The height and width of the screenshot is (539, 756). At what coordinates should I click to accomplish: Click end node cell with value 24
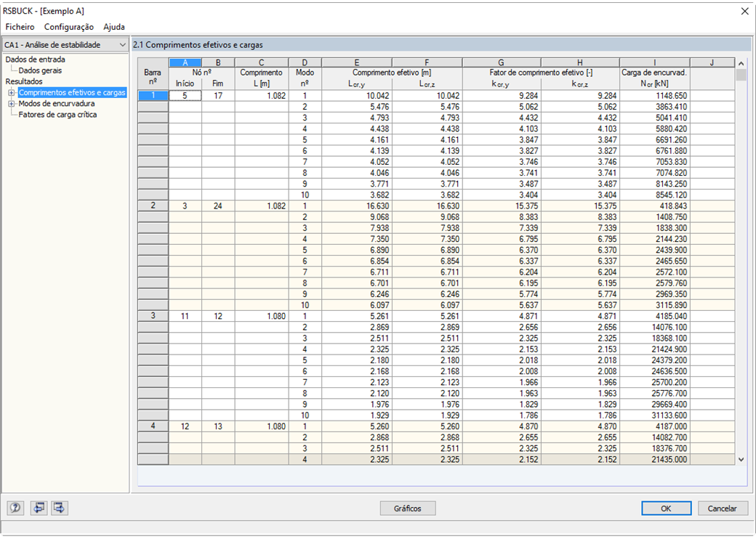pyautogui.click(x=218, y=206)
